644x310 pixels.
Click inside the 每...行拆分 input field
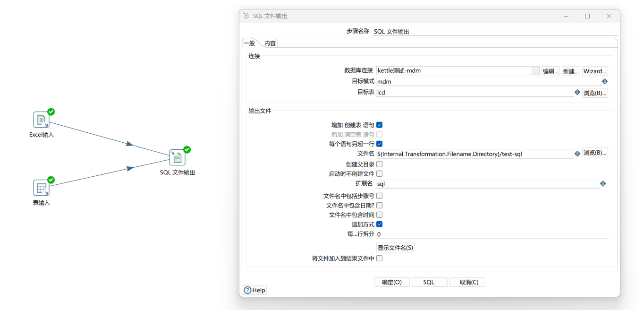point(472,234)
